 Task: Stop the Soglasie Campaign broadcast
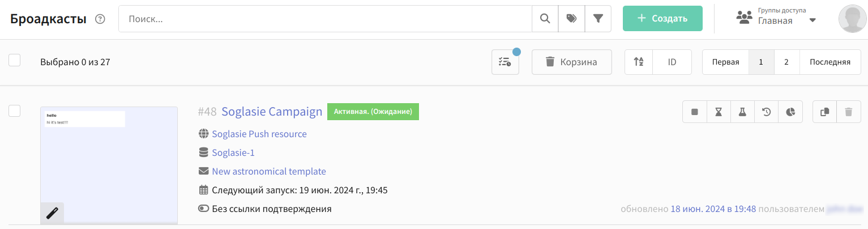pyautogui.click(x=695, y=112)
